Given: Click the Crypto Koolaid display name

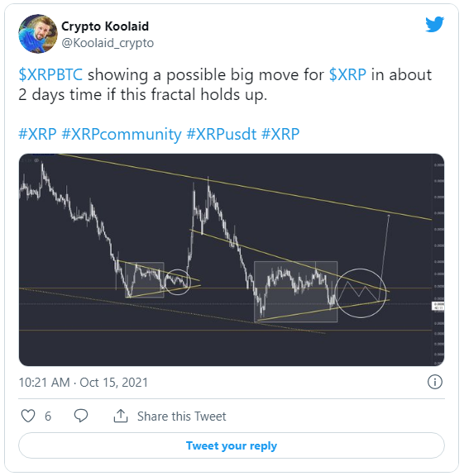Looking at the screenshot, I should coord(105,26).
